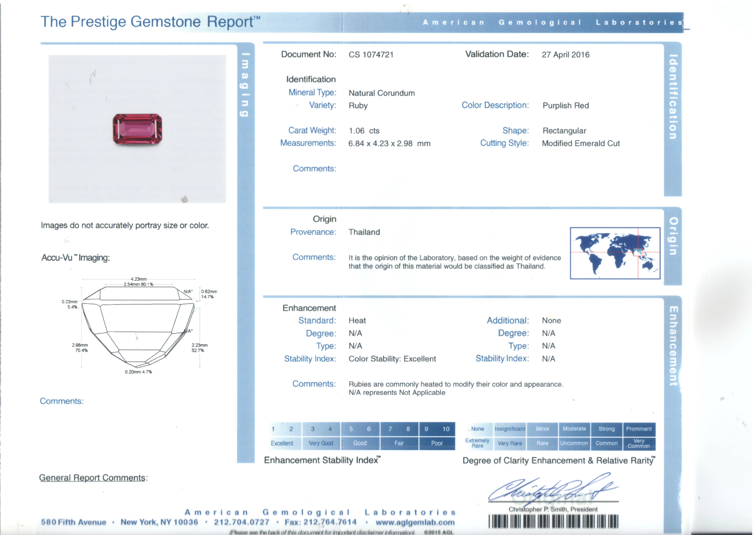Click the '2.98mm 70.4%' depth label
Screen dimensions: 756x535
[80, 348]
